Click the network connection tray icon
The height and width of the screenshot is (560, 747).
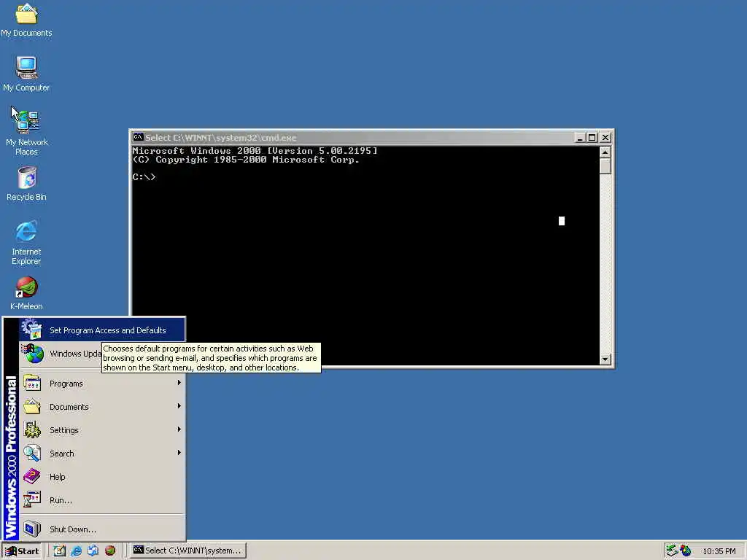tap(672, 551)
